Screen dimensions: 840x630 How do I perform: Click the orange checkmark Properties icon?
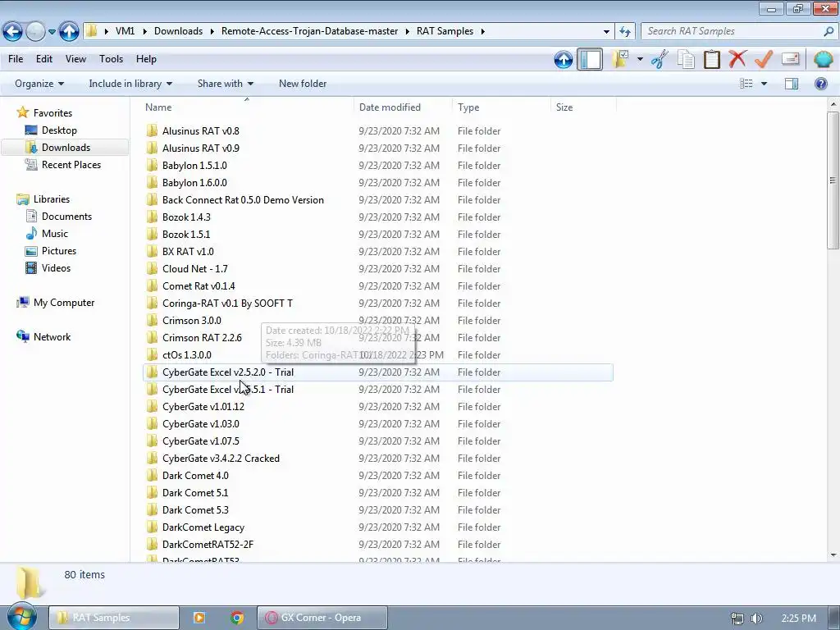[764, 59]
